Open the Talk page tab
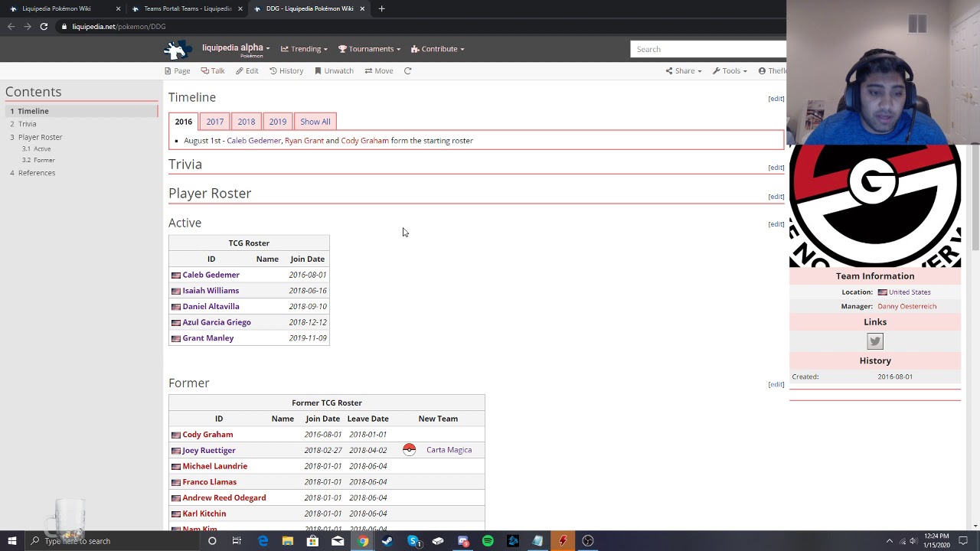This screenshot has width=980, height=551. click(x=213, y=71)
